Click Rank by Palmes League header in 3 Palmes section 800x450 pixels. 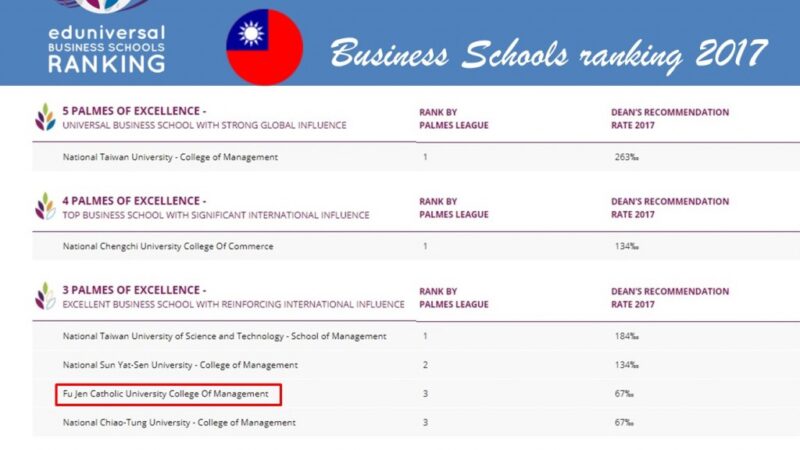(453, 296)
